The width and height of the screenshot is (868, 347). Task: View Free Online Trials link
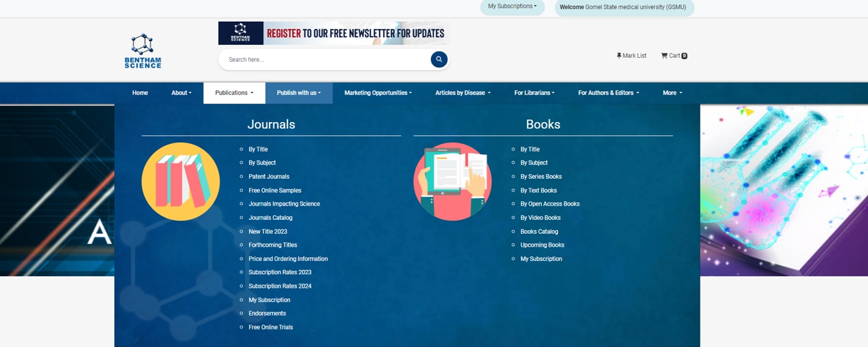pyautogui.click(x=270, y=328)
